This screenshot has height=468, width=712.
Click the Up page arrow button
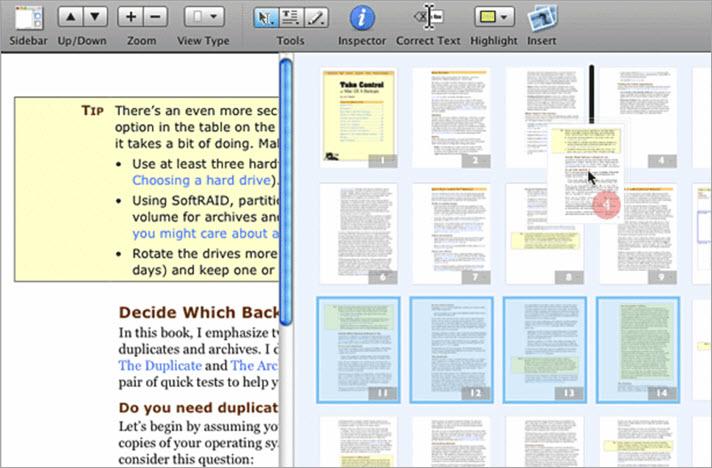(x=68, y=18)
